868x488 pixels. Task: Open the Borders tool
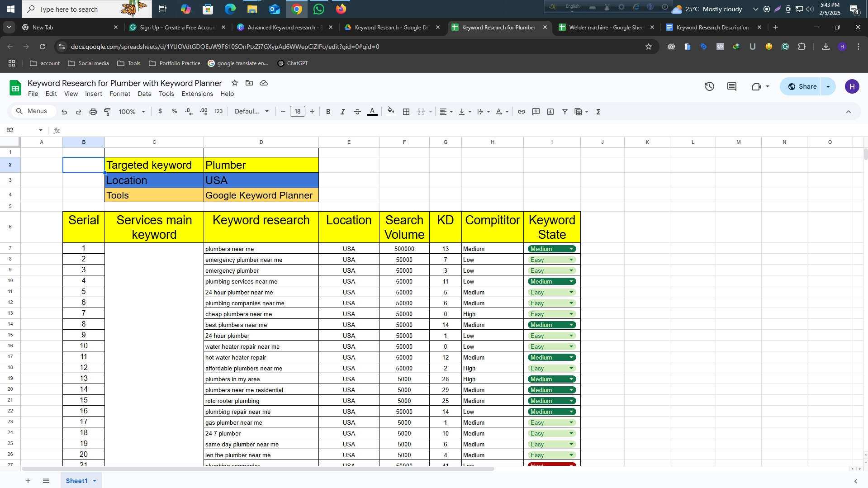(x=406, y=112)
